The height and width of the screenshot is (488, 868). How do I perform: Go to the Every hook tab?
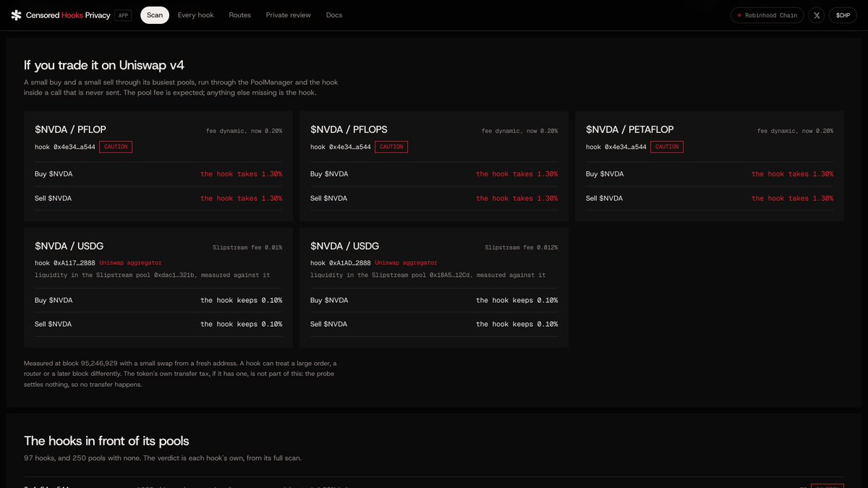tap(196, 15)
